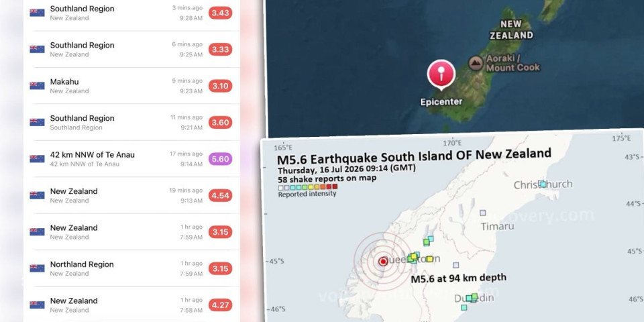Open the Northland Region earthquake entry
Screen dimensions: 644x322
132,268
